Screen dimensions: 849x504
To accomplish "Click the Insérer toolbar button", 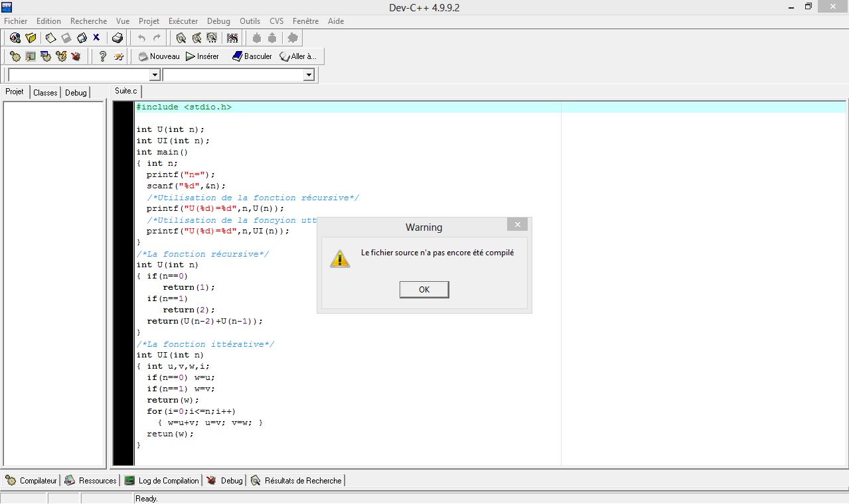I will point(202,56).
